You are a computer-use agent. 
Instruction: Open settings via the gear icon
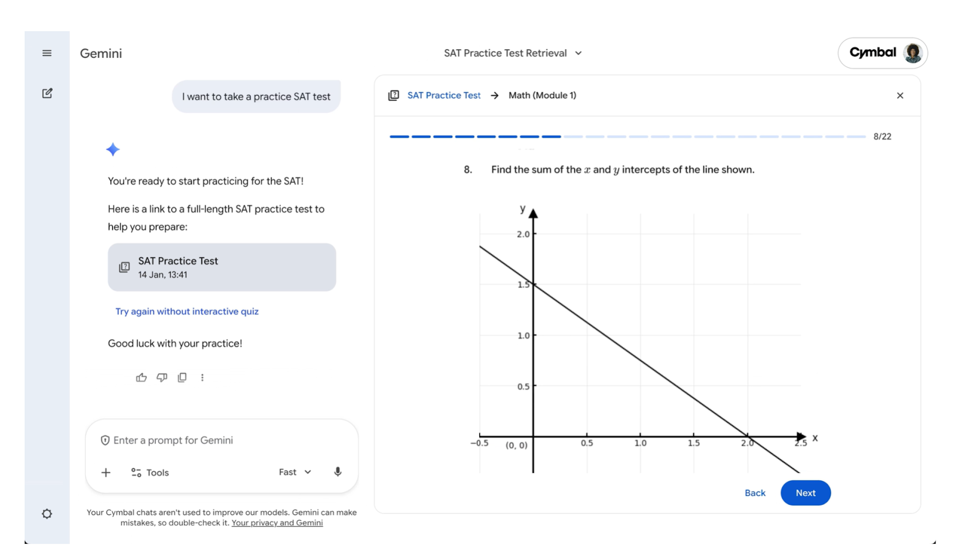click(46, 514)
